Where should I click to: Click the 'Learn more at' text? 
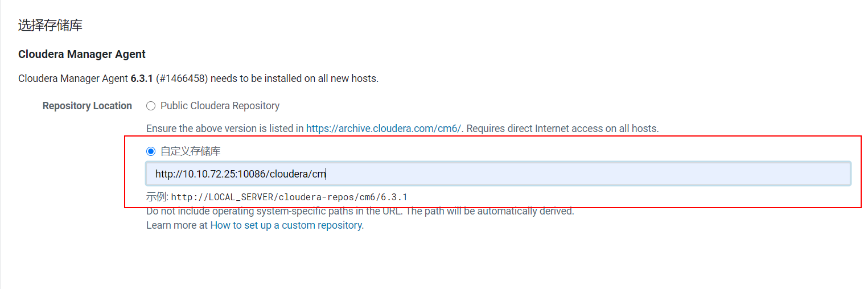point(177,225)
